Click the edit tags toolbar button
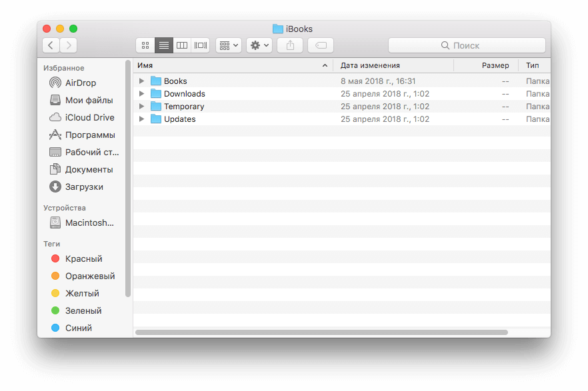The image size is (588, 391). pos(321,45)
